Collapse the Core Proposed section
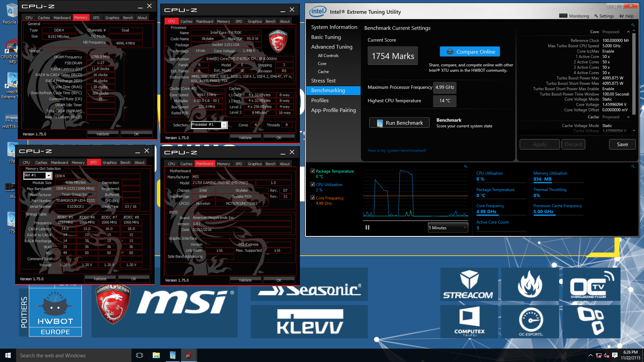The height and width of the screenshot is (362, 644). tap(628, 32)
